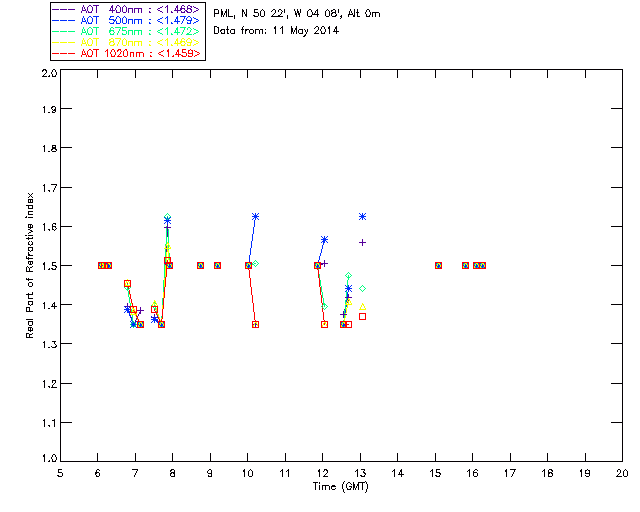This screenshot has height=512, width=640.
Task: Select the blue asterisk data point at 13h
Action: coord(362,216)
